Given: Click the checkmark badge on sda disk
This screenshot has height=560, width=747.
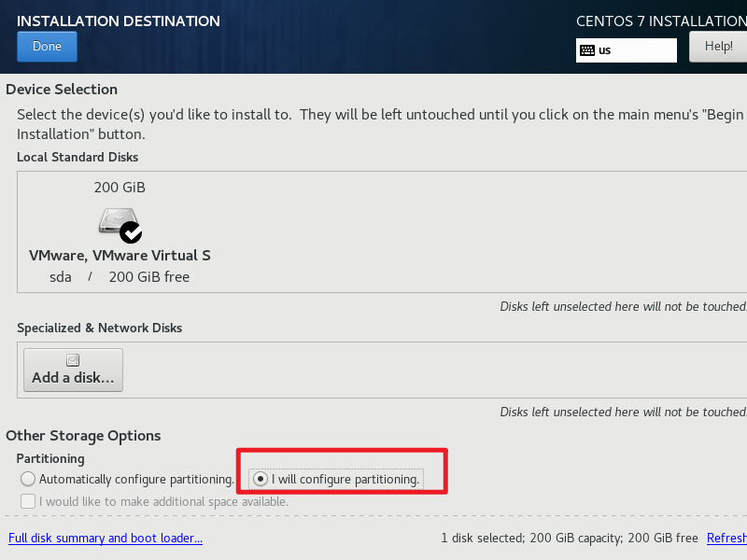Looking at the screenshot, I should point(131,232).
